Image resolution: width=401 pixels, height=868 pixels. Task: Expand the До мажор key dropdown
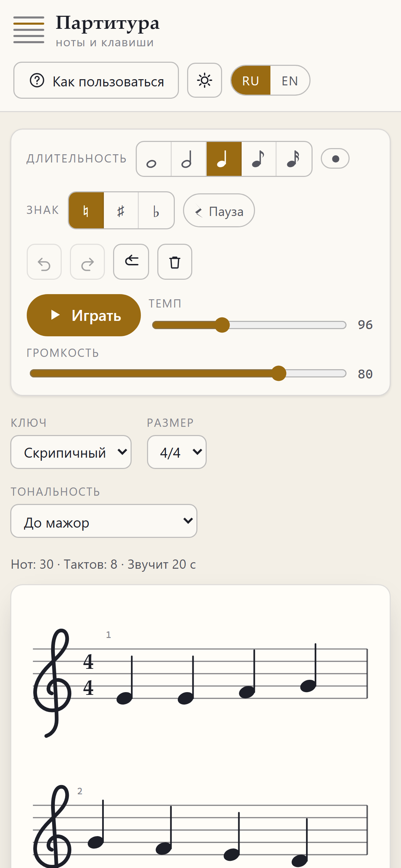(104, 521)
